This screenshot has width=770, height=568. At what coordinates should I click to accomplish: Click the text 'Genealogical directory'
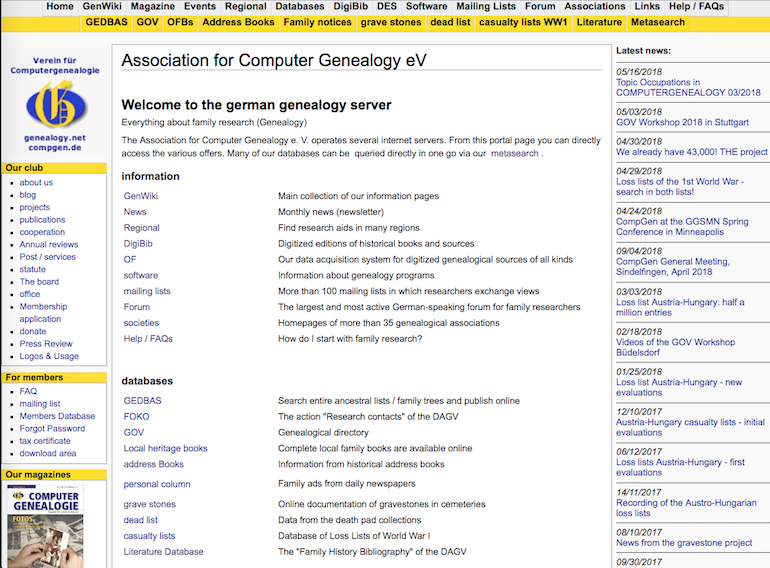[323, 433]
